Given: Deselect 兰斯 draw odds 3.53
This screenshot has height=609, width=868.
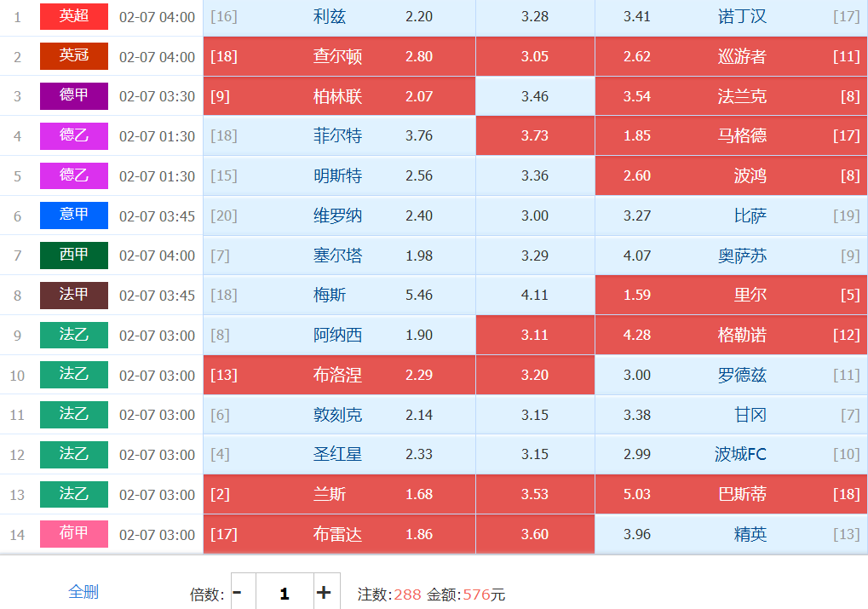Looking at the screenshot, I should pyautogui.click(x=535, y=495).
